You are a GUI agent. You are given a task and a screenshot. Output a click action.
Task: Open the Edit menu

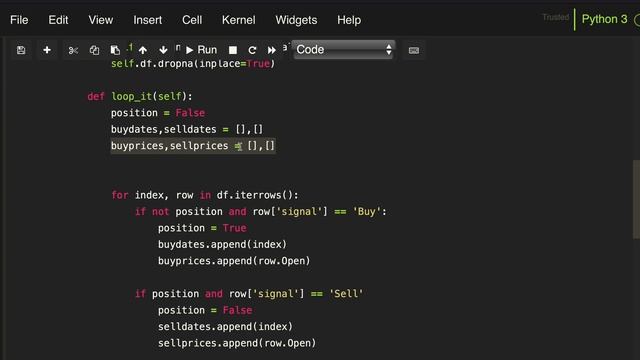(x=58, y=20)
